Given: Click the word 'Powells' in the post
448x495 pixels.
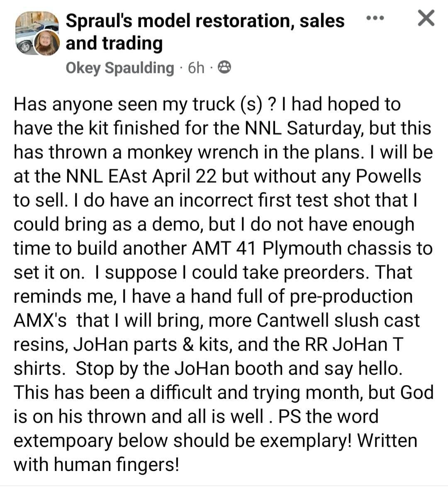Looking at the screenshot, I should 388,176.
